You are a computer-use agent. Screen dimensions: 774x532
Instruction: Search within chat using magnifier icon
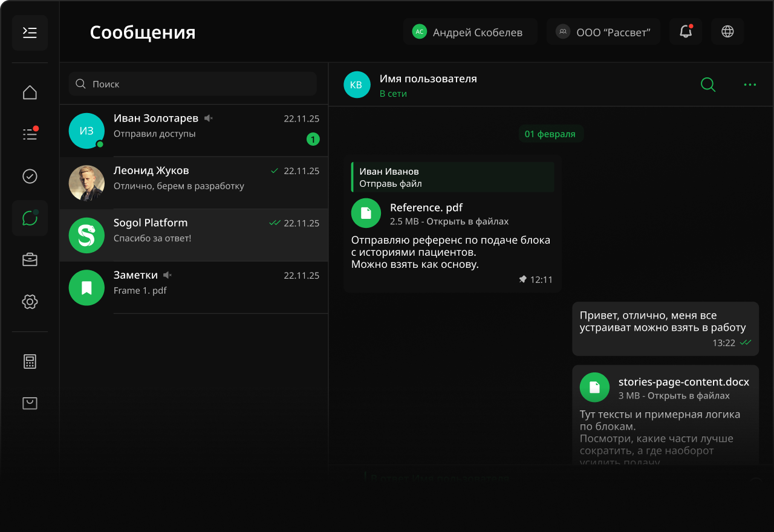click(x=708, y=85)
